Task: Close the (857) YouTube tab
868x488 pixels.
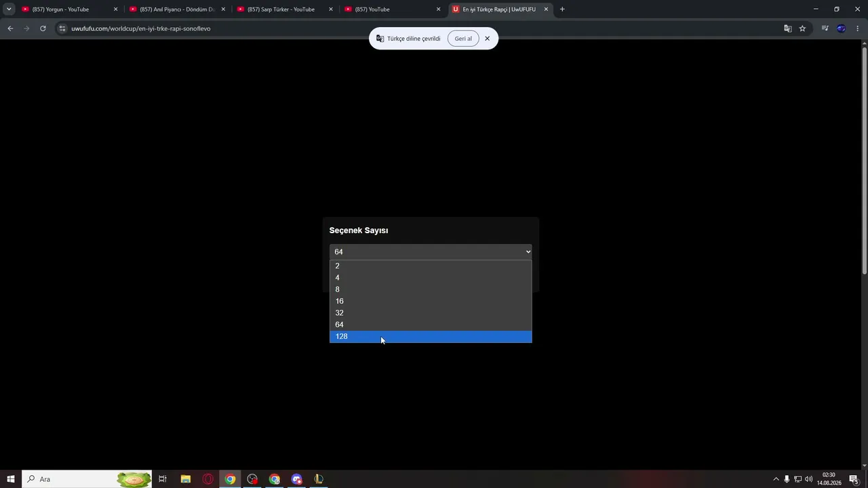Action: pos(438,9)
